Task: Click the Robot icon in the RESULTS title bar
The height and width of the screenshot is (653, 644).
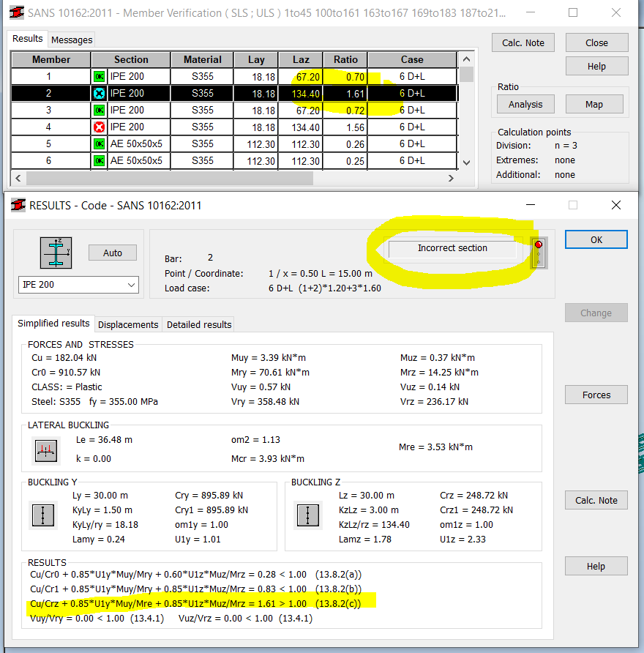Action: [18, 205]
